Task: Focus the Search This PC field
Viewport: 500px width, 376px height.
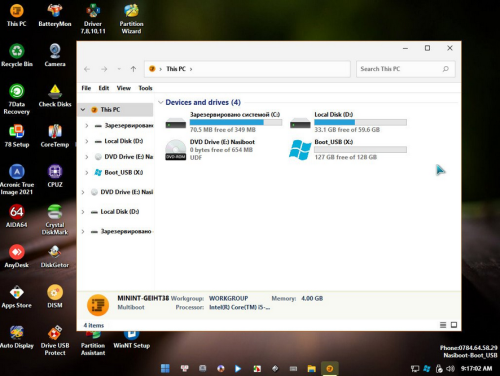Action: [405, 69]
